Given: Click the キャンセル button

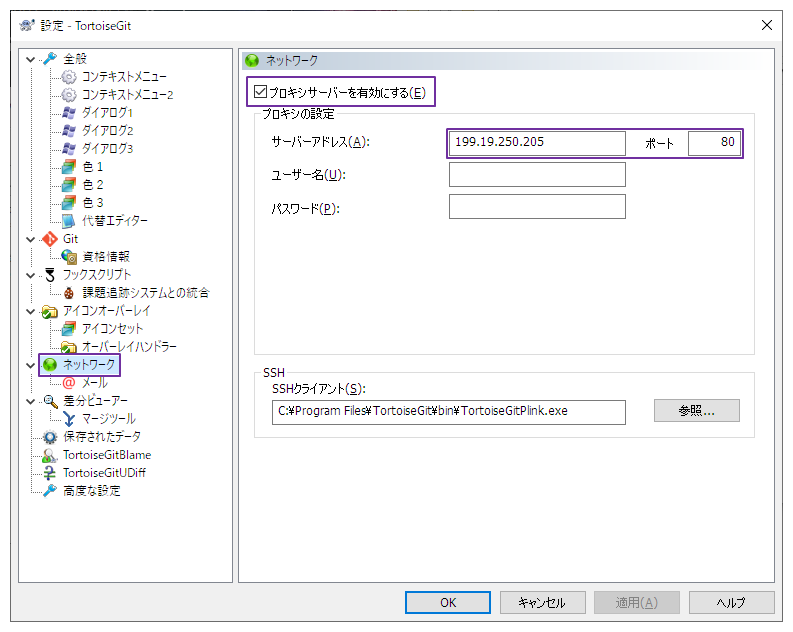Looking at the screenshot, I should click(x=543, y=603).
